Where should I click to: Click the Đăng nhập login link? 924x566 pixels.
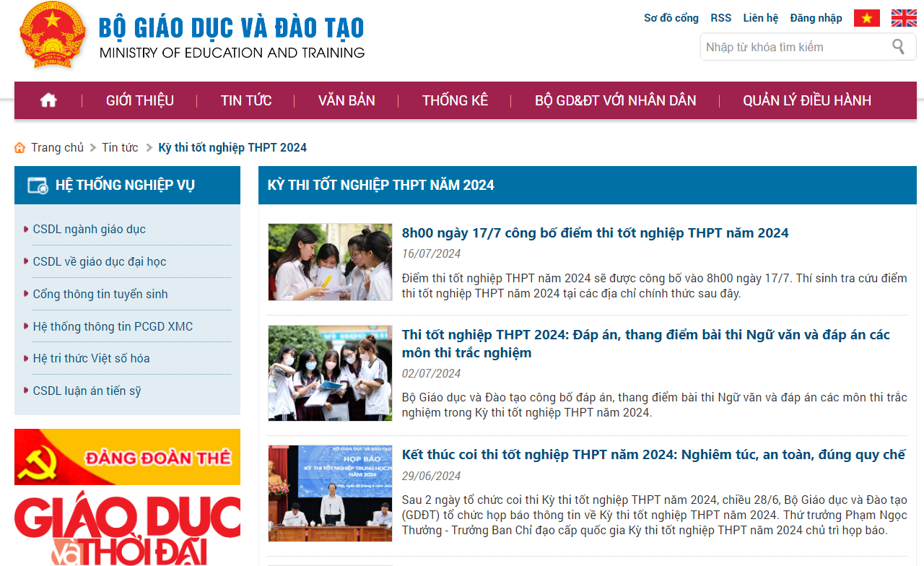click(x=816, y=18)
